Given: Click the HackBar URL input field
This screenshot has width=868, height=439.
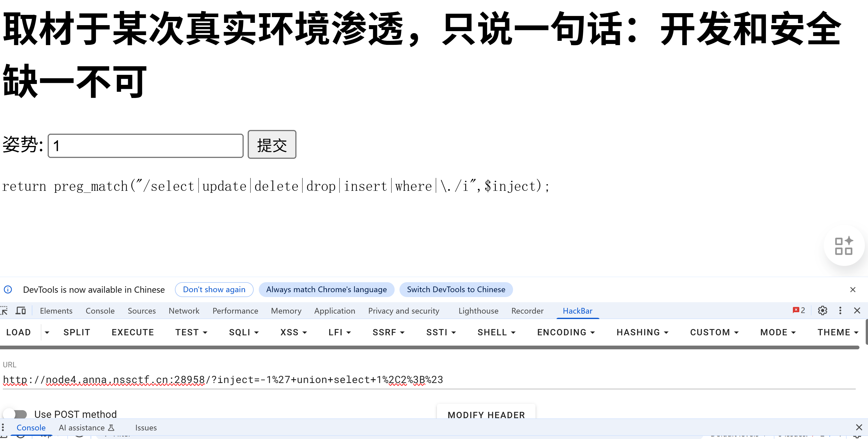Looking at the screenshot, I should (428, 380).
